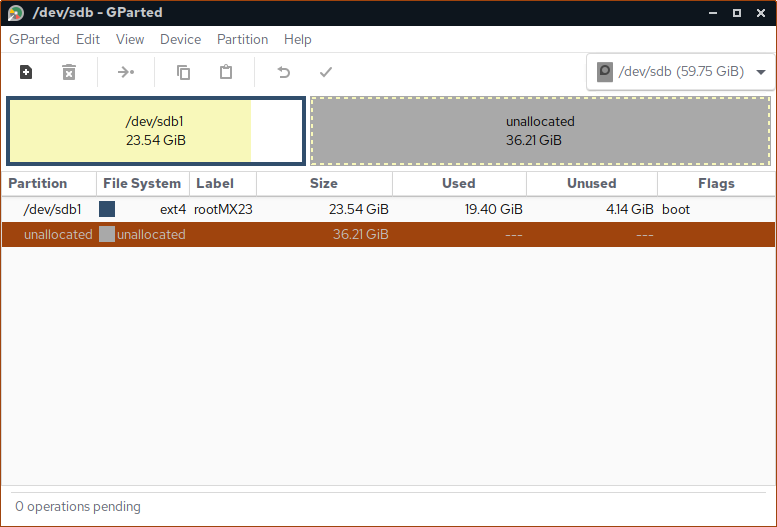Click the Paste partition toolbar icon
Viewport: 777px width, 527px height.
click(x=226, y=72)
